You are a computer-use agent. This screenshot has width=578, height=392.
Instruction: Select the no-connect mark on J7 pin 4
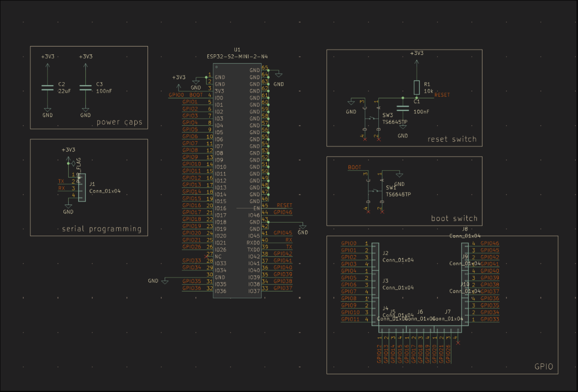[458, 343]
